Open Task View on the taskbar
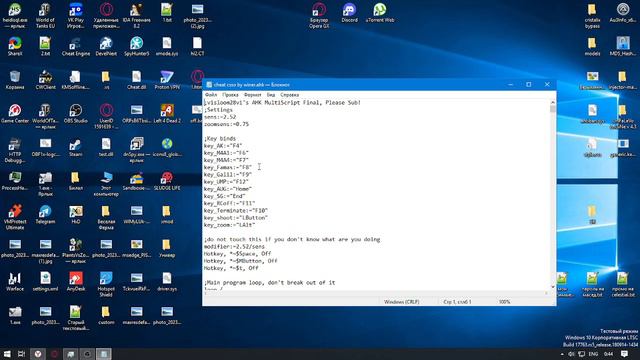 click(22, 354)
